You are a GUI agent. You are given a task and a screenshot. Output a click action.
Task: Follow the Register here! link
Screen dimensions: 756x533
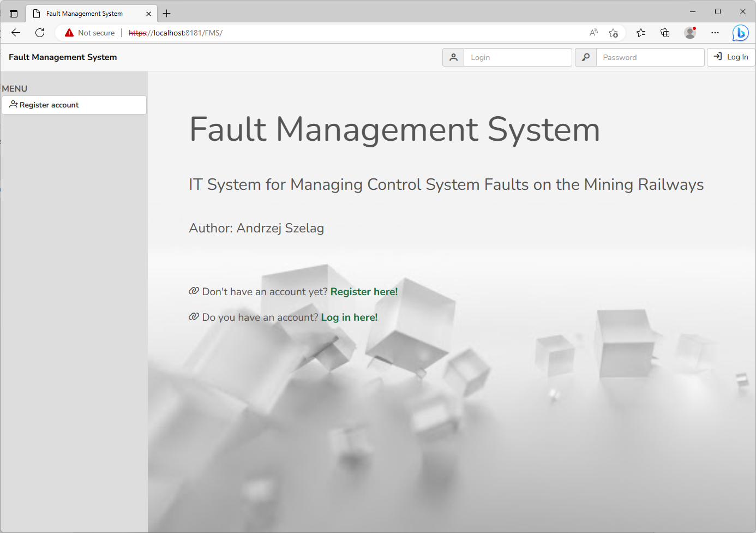point(364,292)
